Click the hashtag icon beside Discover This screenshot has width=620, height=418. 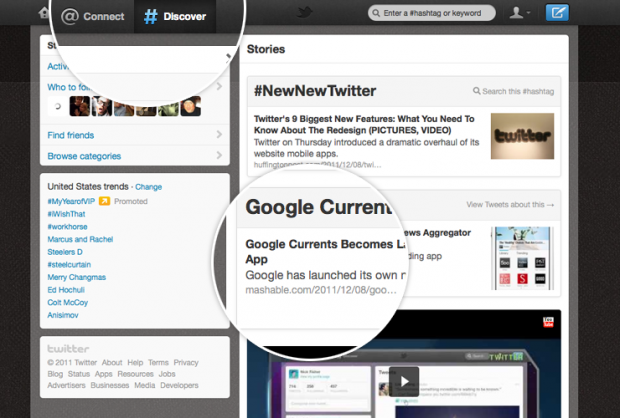pyautogui.click(x=151, y=16)
